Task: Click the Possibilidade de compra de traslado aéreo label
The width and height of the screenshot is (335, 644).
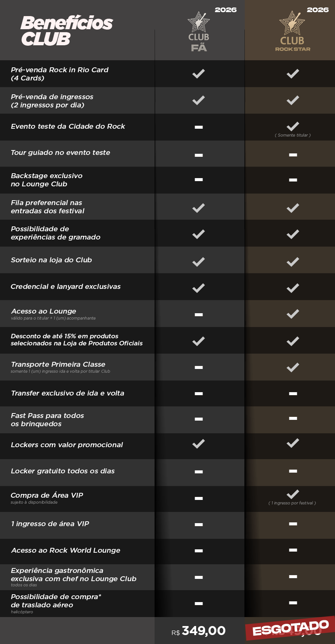Action: click(x=56, y=601)
